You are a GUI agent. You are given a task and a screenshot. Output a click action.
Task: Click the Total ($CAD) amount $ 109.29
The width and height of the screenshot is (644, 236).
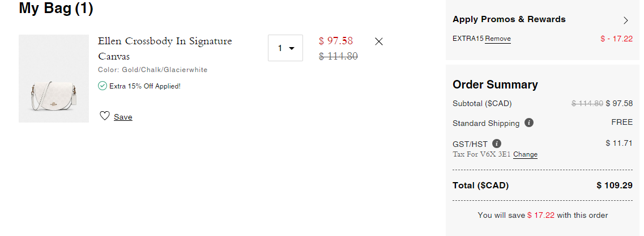point(614,186)
